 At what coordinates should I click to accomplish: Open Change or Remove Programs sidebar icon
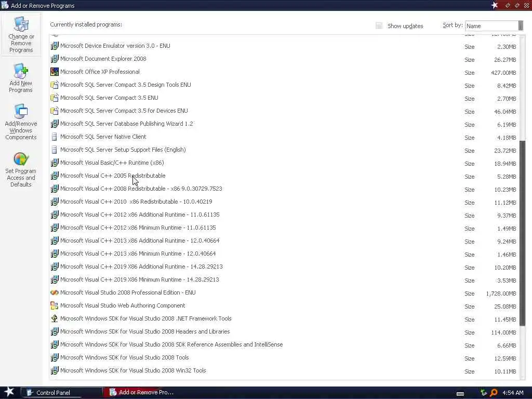point(21,34)
